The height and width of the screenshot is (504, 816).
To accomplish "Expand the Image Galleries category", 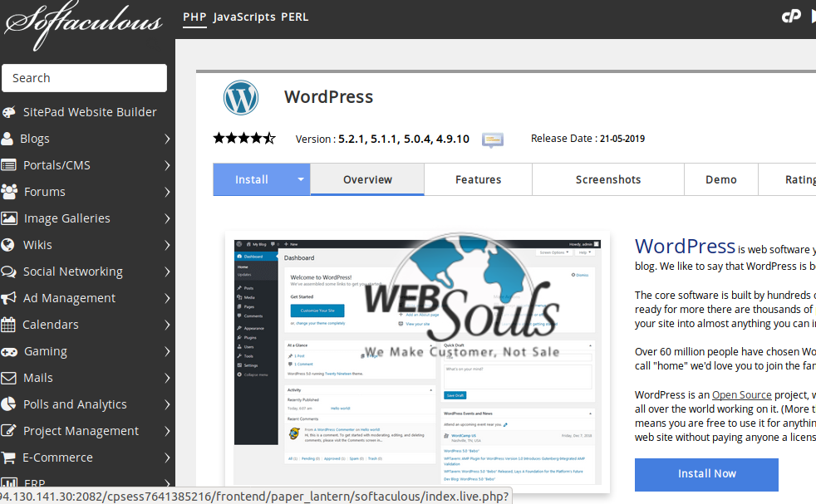I will (167, 218).
